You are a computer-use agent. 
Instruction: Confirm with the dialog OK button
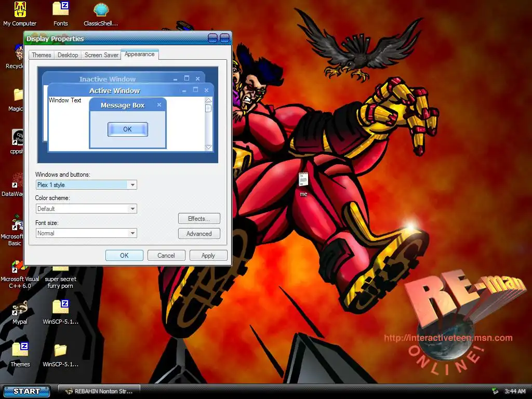(124, 255)
